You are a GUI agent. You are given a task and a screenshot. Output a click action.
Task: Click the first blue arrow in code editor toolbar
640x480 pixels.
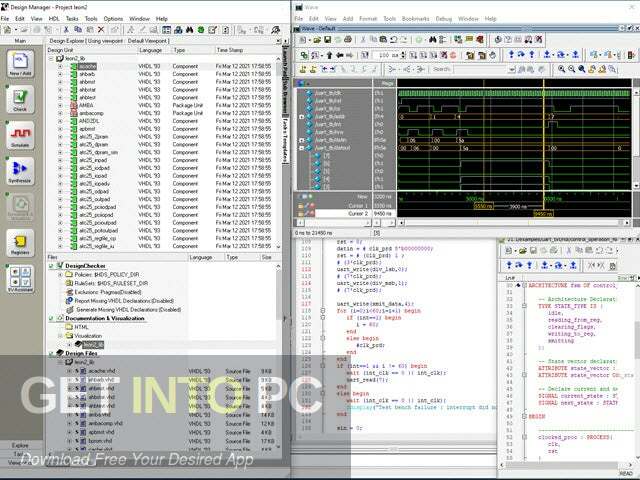(509, 265)
